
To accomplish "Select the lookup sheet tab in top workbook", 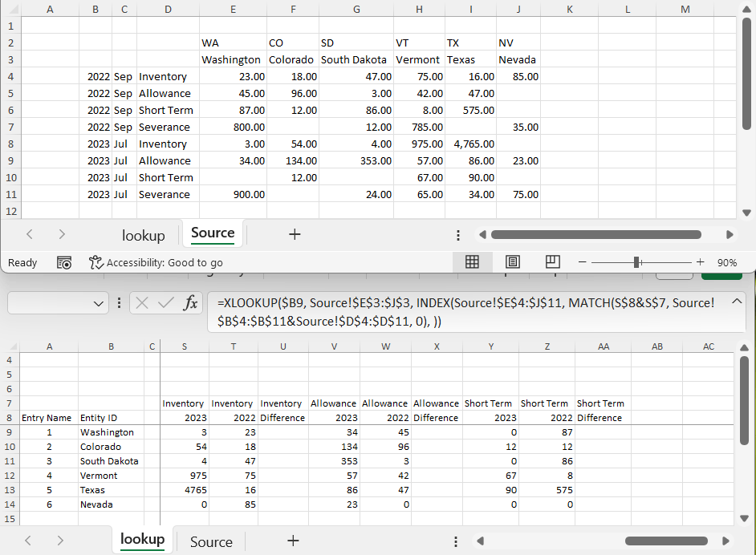I will (x=144, y=234).
